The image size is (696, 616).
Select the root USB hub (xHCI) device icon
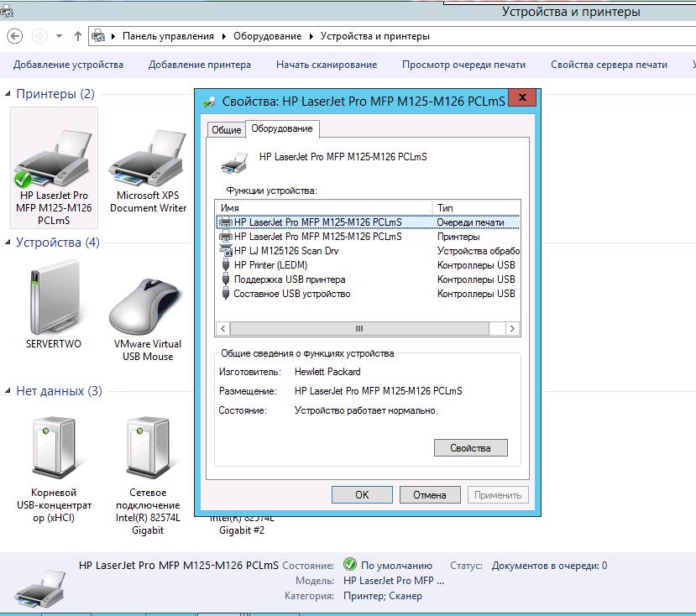(x=54, y=449)
